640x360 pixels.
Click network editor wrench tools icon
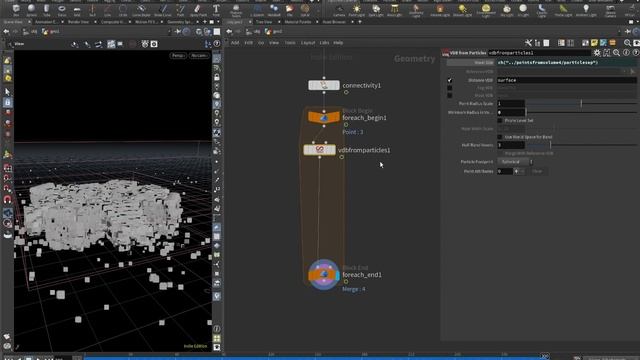click(x=529, y=43)
